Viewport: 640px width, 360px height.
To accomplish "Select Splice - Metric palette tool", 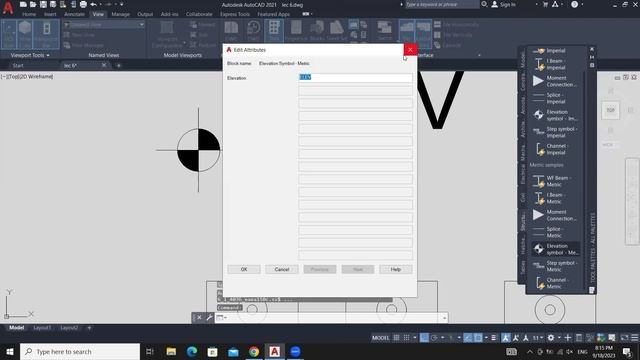I will [555, 232].
